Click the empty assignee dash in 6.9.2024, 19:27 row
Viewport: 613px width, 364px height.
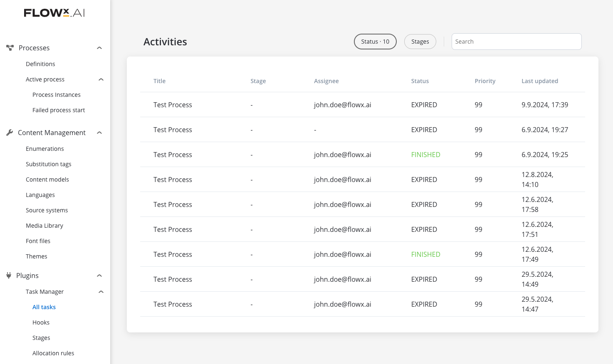315,130
